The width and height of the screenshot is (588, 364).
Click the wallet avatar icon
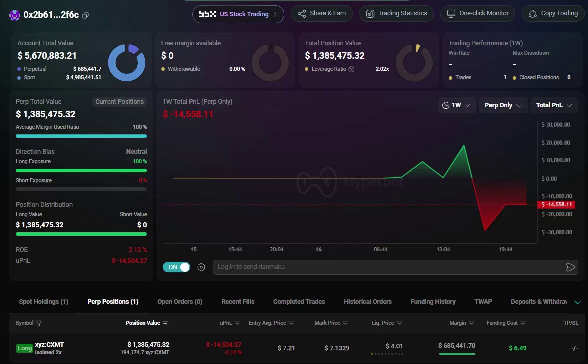(14, 15)
